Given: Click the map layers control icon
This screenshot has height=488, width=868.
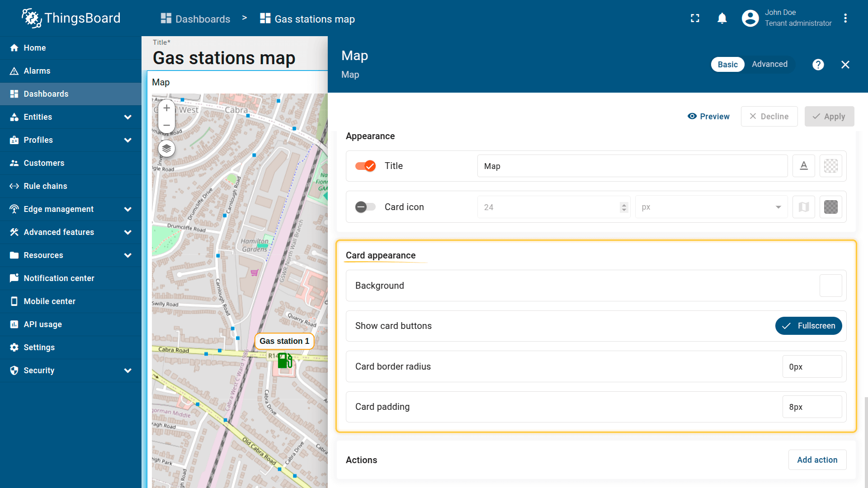Looking at the screenshot, I should coord(166,148).
